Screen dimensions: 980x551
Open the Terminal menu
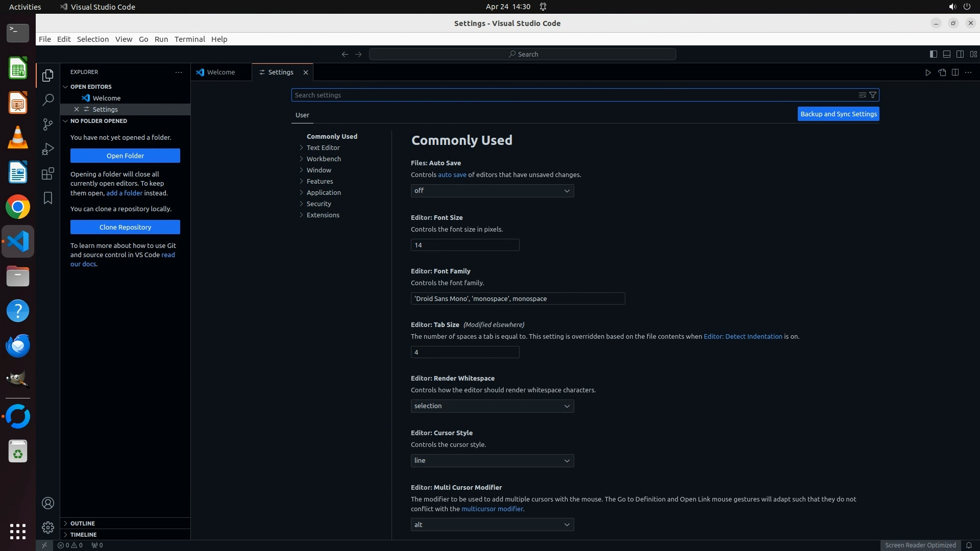tap(189, 39)
